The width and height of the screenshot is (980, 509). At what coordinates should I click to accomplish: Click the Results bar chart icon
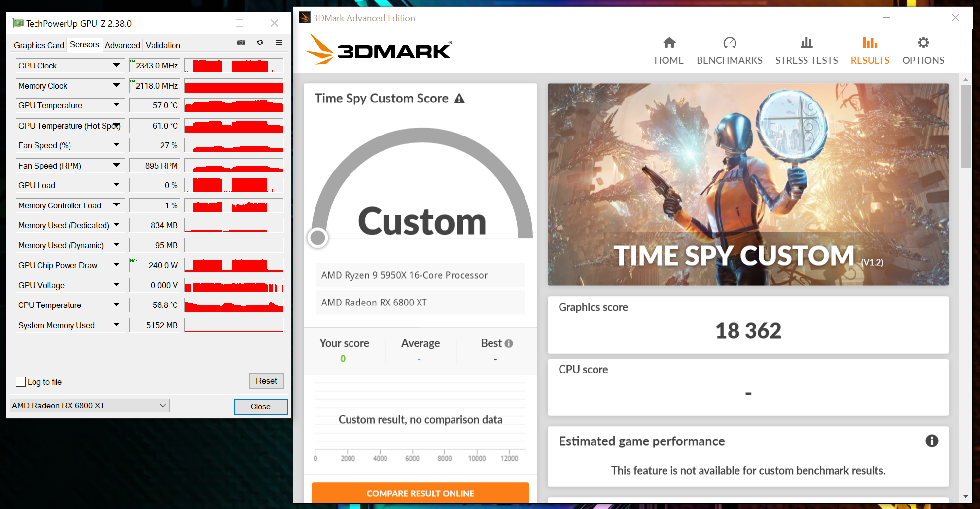coord(870,43)
